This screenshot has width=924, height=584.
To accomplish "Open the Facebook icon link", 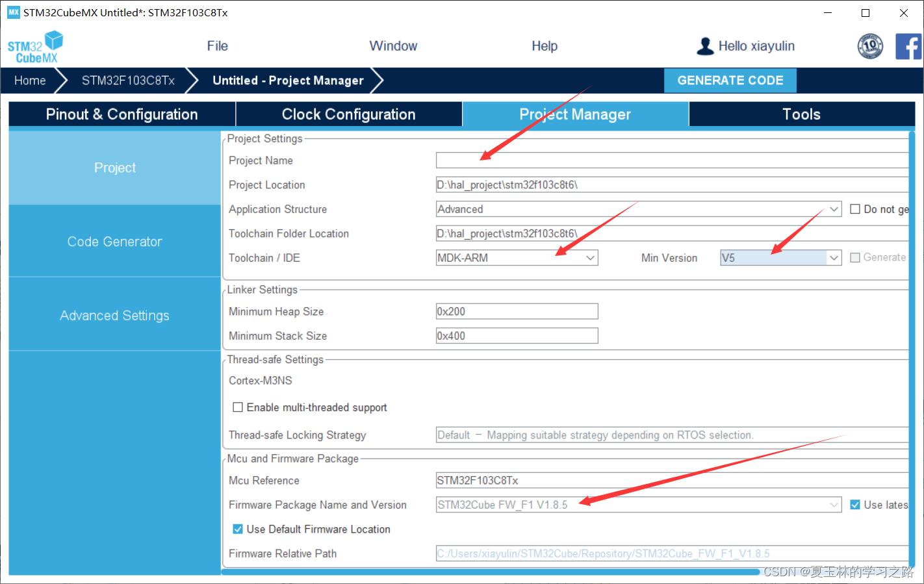I will click(908, 46).
